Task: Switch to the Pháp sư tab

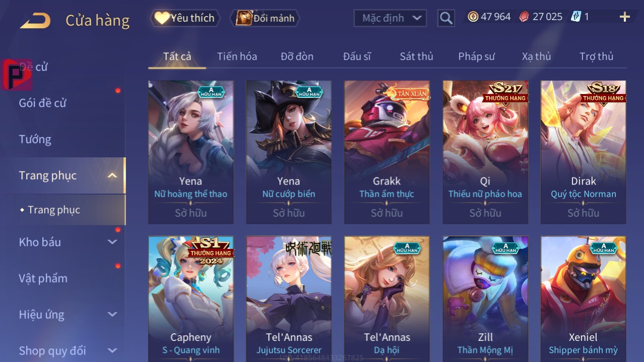Action: point(476,56)
